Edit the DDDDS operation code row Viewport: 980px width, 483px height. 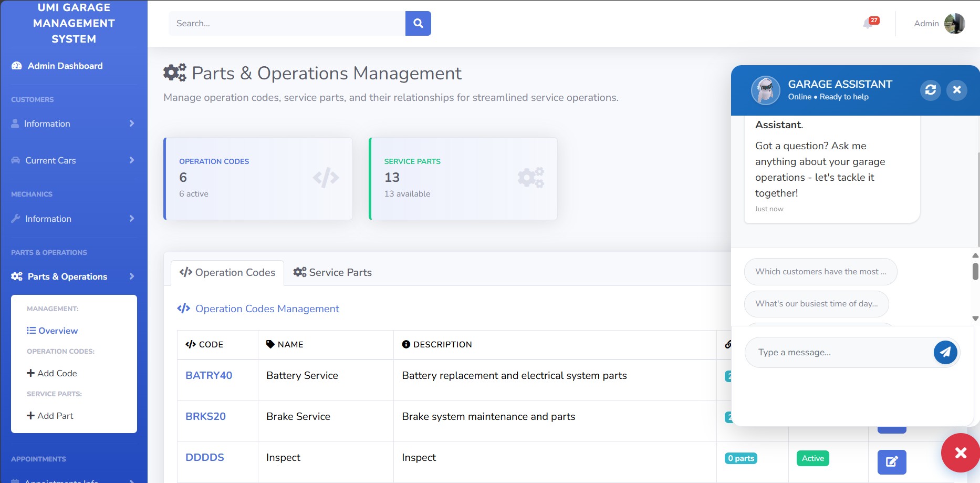pos(892,462)
